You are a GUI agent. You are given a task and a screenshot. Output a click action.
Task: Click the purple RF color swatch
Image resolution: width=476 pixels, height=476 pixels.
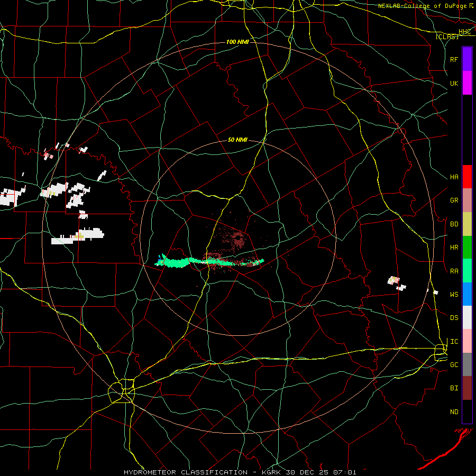(467, 59)
